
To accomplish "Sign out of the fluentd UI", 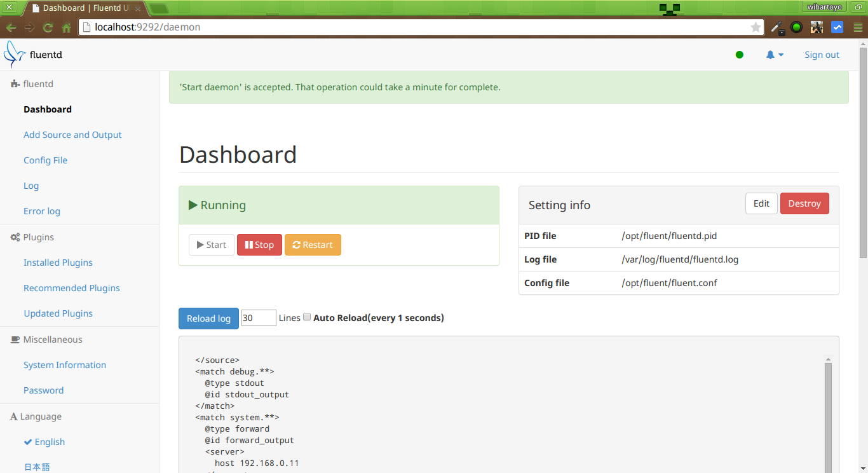I will tap(821, 55).
